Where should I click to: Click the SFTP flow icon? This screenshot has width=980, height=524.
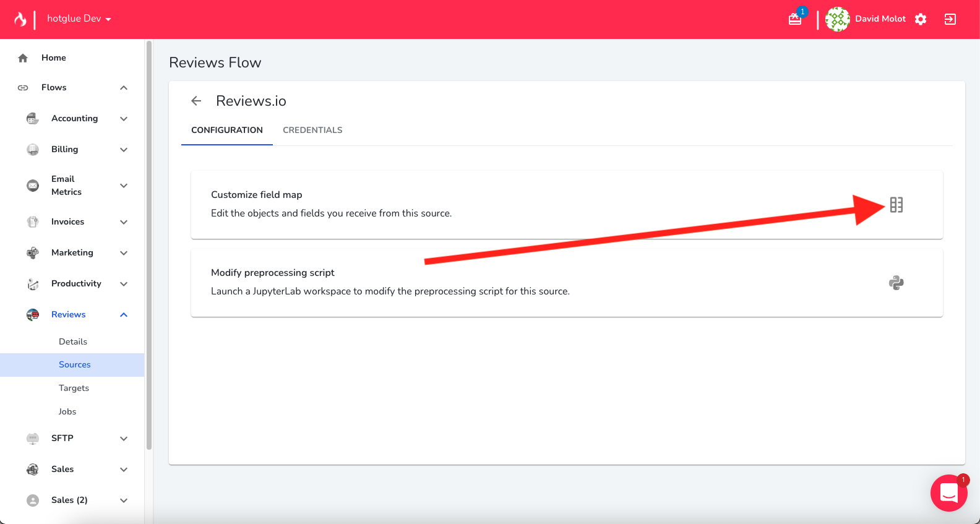pos(33,438)
